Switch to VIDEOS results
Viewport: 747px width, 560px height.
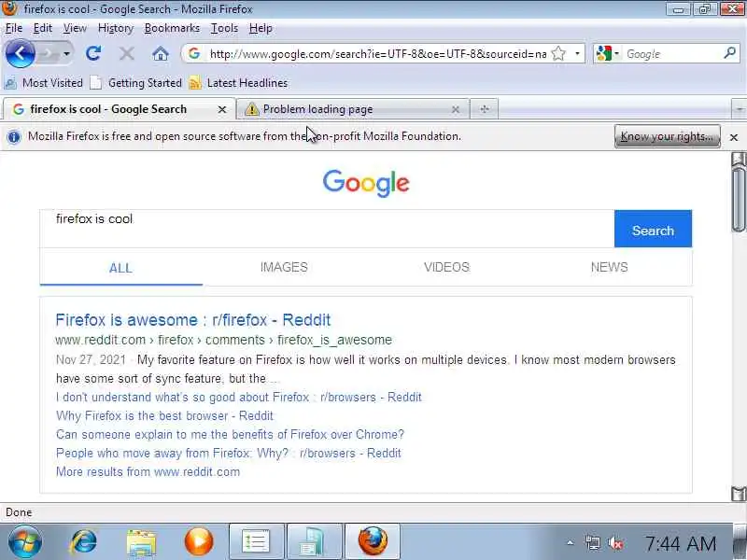[x=447, y=267]
